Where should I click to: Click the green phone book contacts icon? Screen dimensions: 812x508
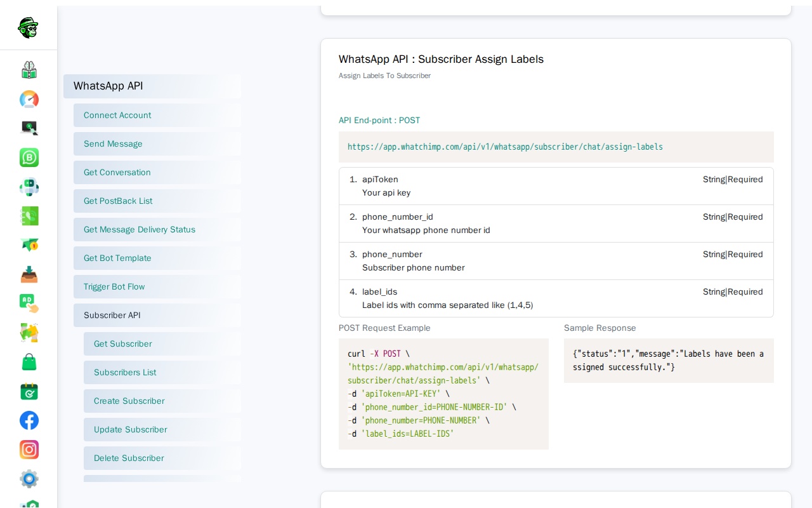[x=29, y=216]
